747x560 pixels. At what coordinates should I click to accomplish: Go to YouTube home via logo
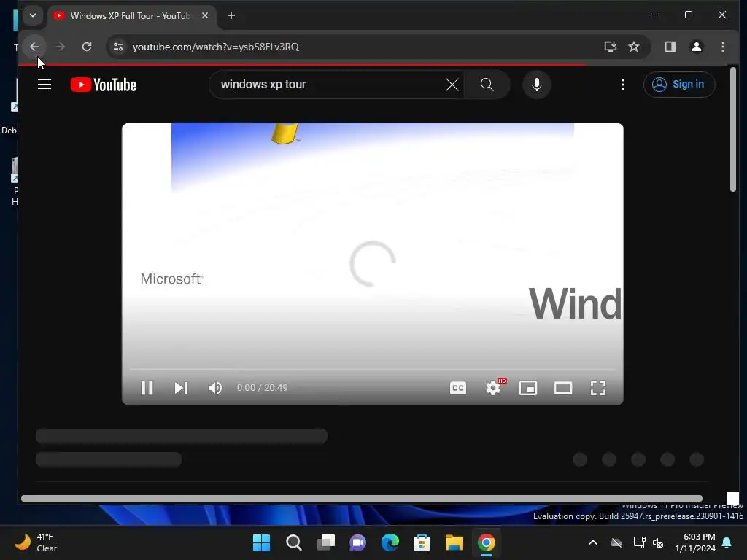[x=104, y=85]
